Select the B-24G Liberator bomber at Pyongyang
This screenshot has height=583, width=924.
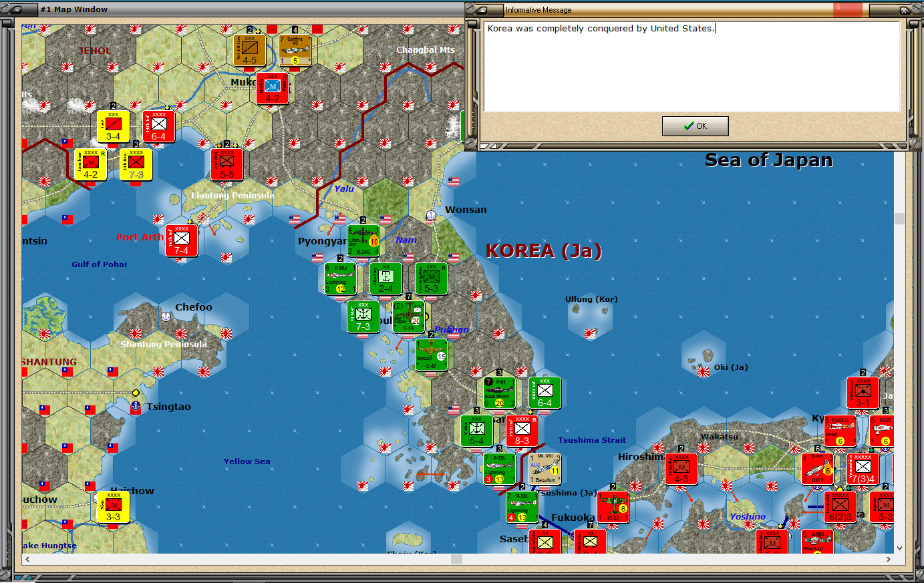(363, 240)
